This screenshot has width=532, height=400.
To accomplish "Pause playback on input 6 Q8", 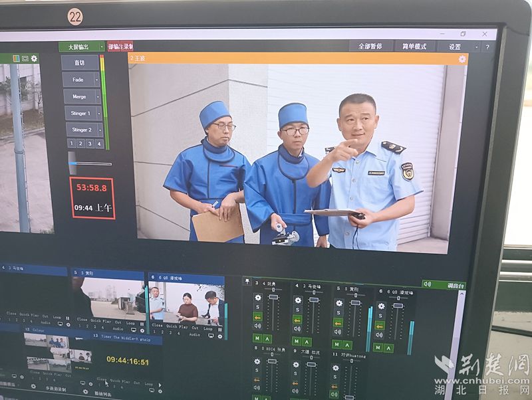I will (x=220, y=329).
